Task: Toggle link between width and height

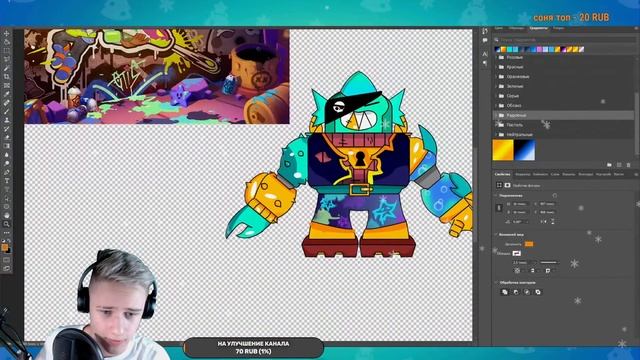Action: tap(499, 208)
